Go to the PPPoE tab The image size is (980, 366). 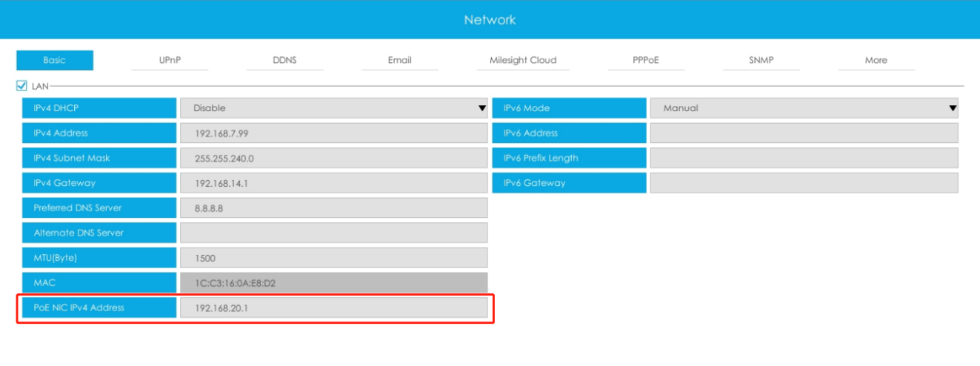pyautogui.click(x=646, y=60)
